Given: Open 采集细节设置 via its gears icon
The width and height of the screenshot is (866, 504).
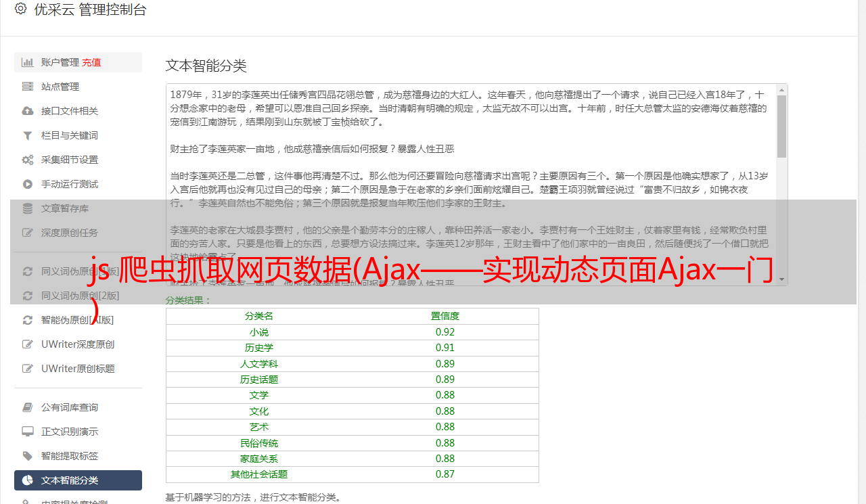Looking at the screenshot, I should pos(28,160).
